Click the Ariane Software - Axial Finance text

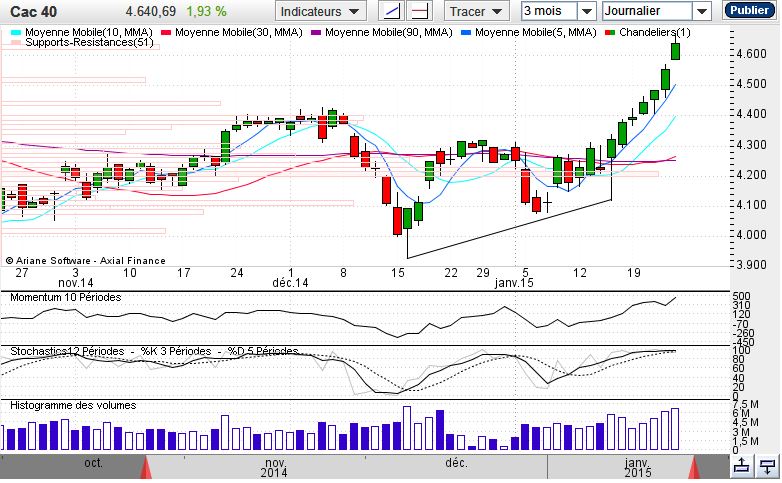tap(85, 261)
